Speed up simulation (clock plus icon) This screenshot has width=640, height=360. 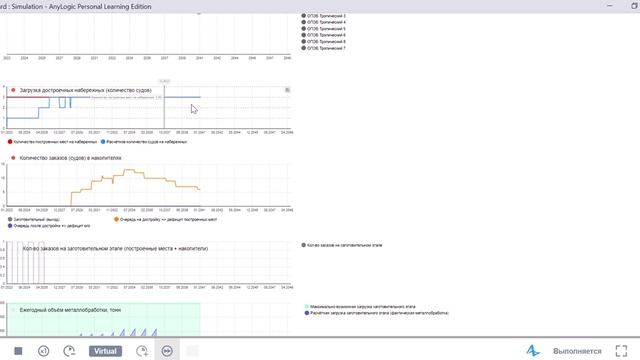[x=142, y=351]
